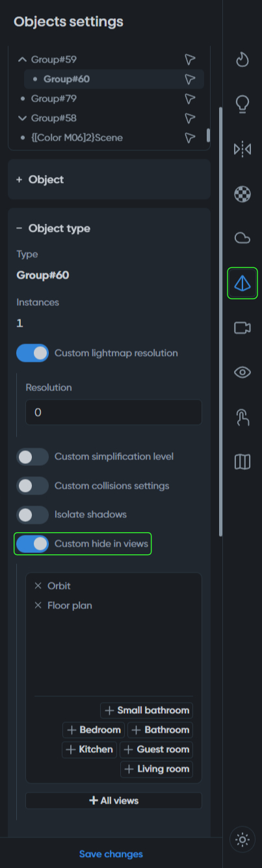Viewport: 262px width, 868px height.
Task: Open the cloud sky settings icon
Action: pos(242,238)
